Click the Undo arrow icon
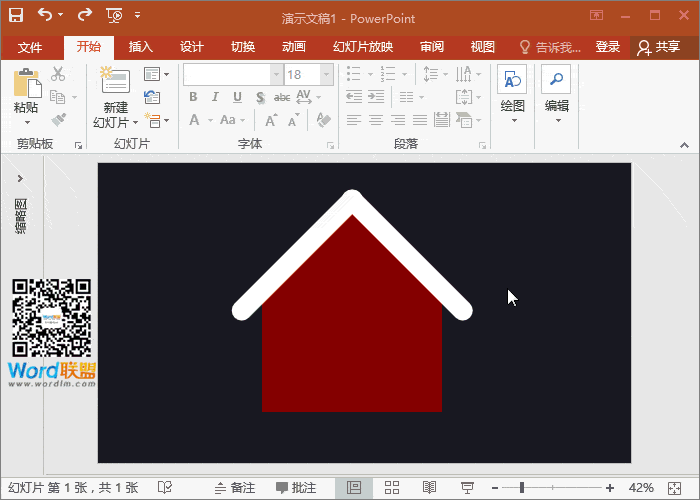This screenshot has height=500, width=700. click(x=46, y=15)
